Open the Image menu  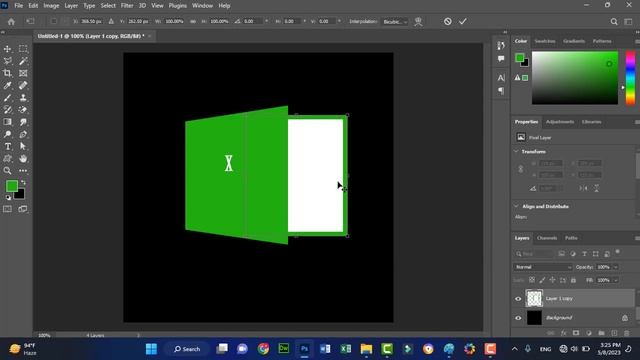point(51,6)
